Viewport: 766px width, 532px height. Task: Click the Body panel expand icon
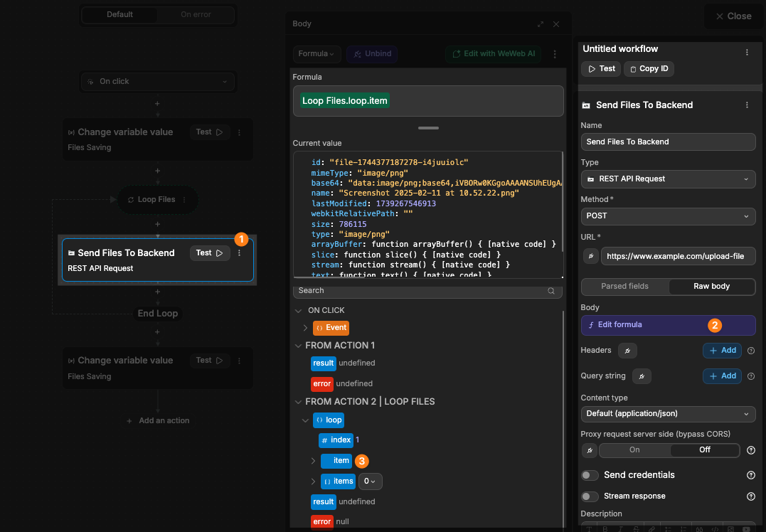pyautogui.click(x=541, y=24)
